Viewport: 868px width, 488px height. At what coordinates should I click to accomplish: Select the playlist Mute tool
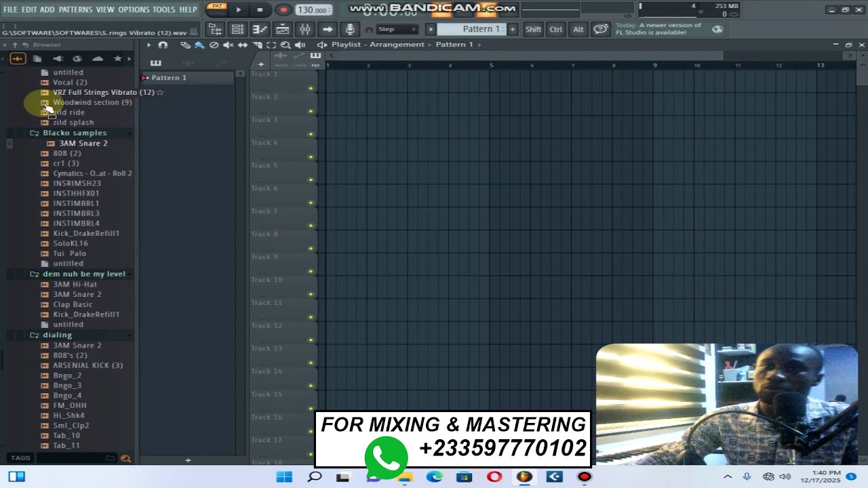(228, 45)
